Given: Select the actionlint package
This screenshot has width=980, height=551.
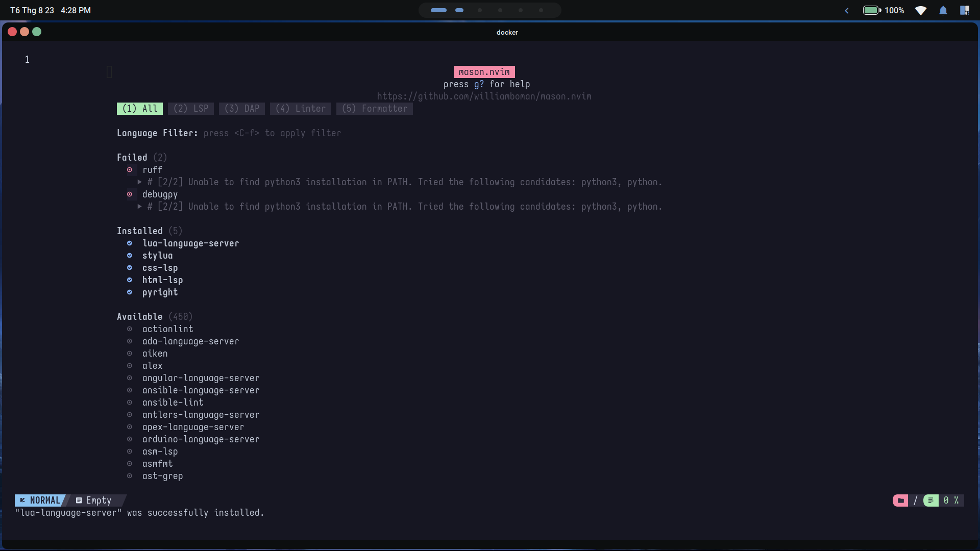Looking at the screenshot, I should point(167,329).
